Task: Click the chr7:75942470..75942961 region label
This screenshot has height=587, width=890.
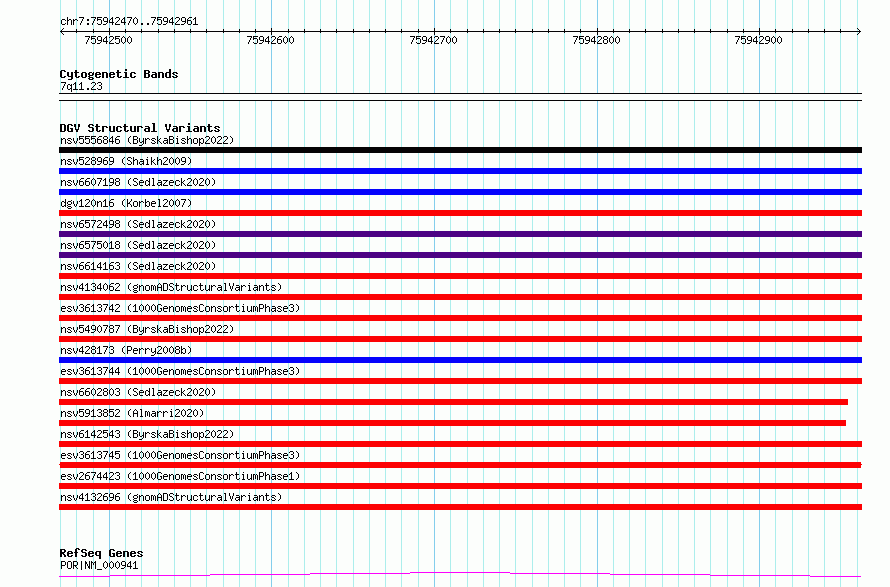Action: click(129, 22)
